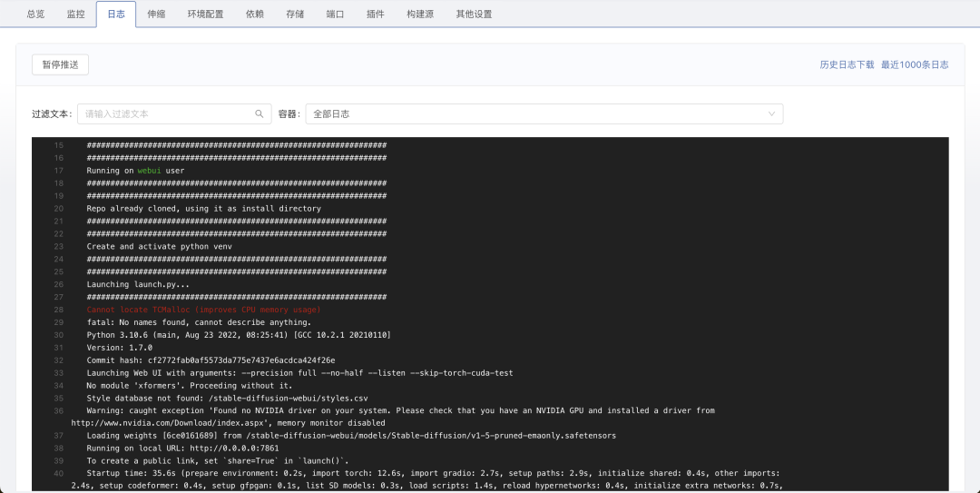Click the search magnifier icon in filter box
The width and height of the screenshot is (980, 493).
260,113
